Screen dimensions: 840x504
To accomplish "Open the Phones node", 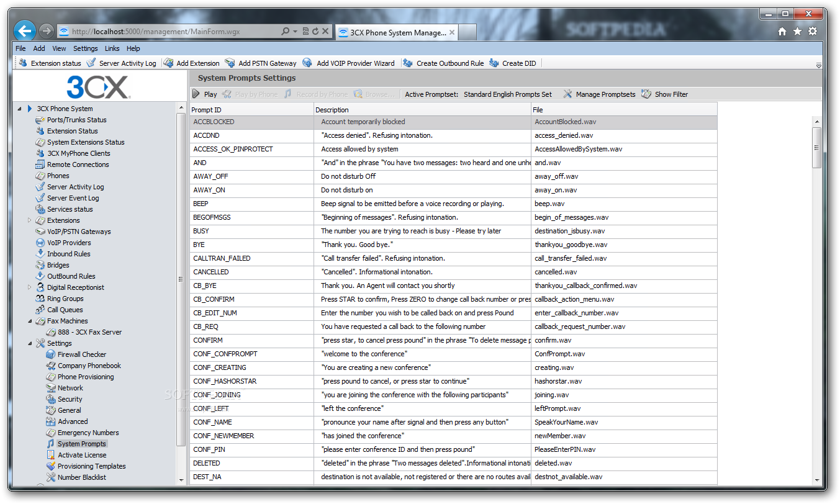I will click(58, 176).
